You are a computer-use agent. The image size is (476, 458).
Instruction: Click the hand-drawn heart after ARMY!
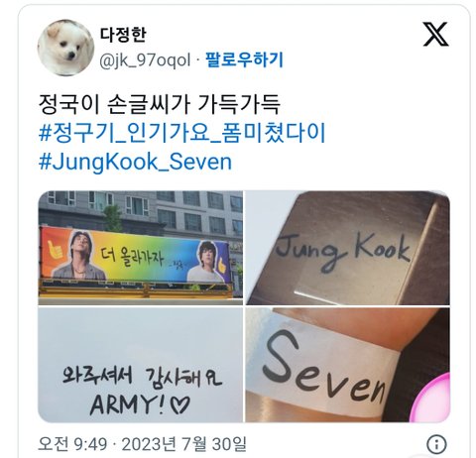[x=179, y=404]
